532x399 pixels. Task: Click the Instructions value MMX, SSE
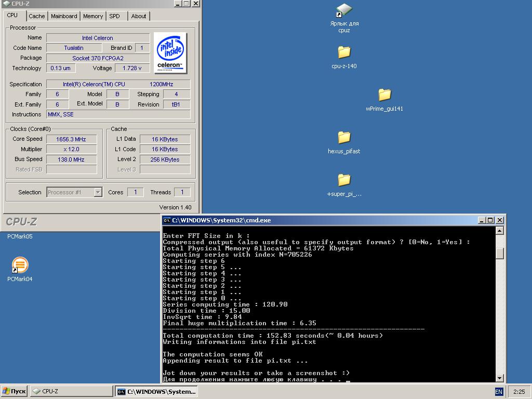[x=118, y=114]
